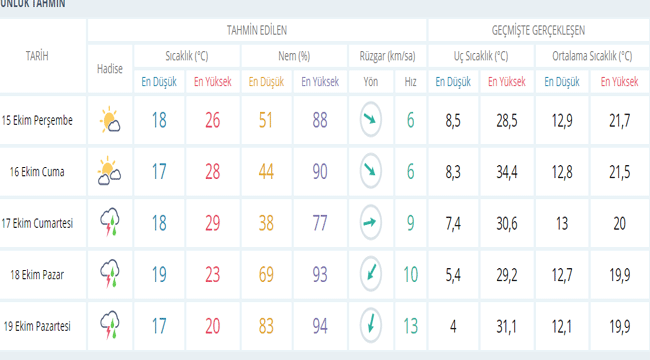Click the Nem (%) header

click(294, 56)
